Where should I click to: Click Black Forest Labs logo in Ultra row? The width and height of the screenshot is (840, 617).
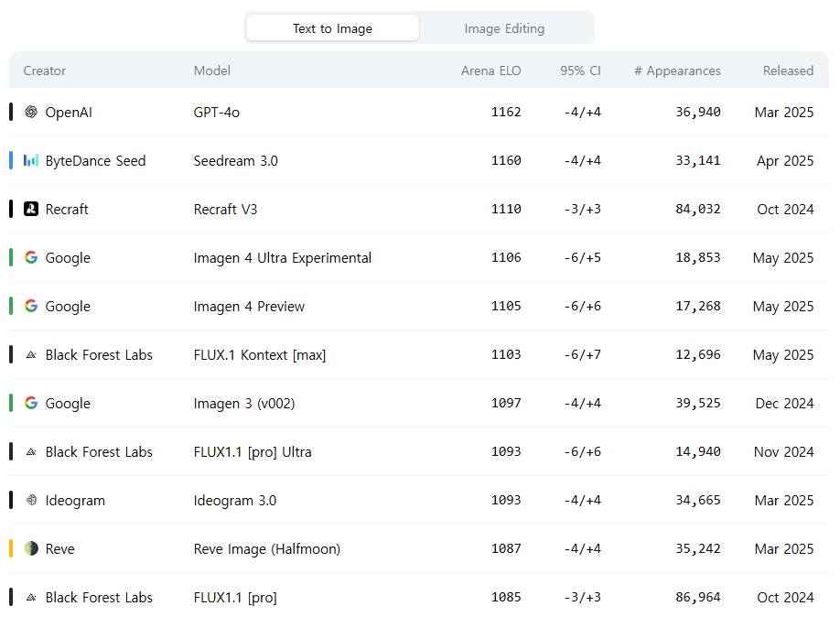[x=31, y=451]
